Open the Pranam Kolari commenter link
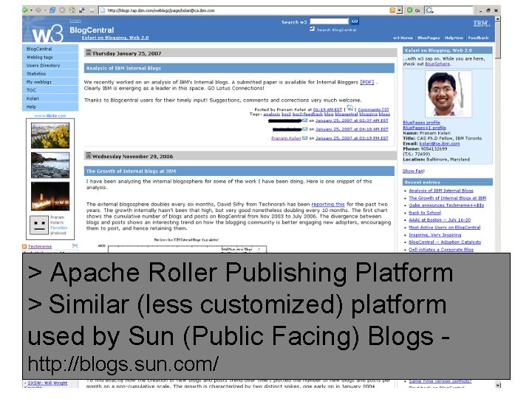The width and height of the screenshot is (532, 399). pyautogui.click(x=286, y=138)
